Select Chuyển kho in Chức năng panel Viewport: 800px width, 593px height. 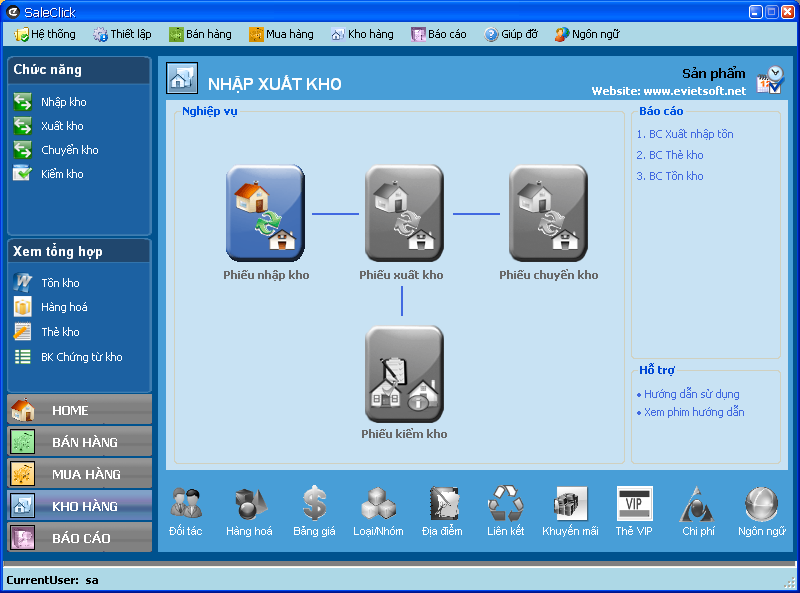[x=56, y=150]
